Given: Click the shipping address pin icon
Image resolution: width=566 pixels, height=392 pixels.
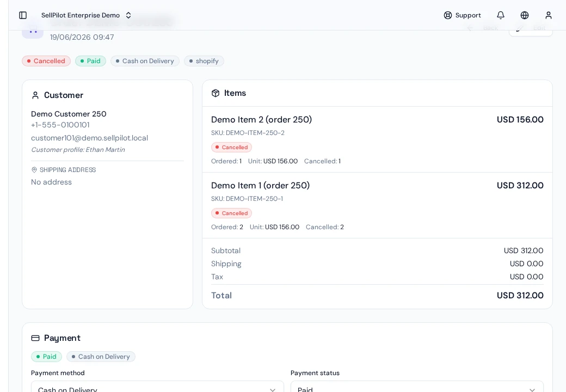Looking at the screenshot, I should 34,170.
